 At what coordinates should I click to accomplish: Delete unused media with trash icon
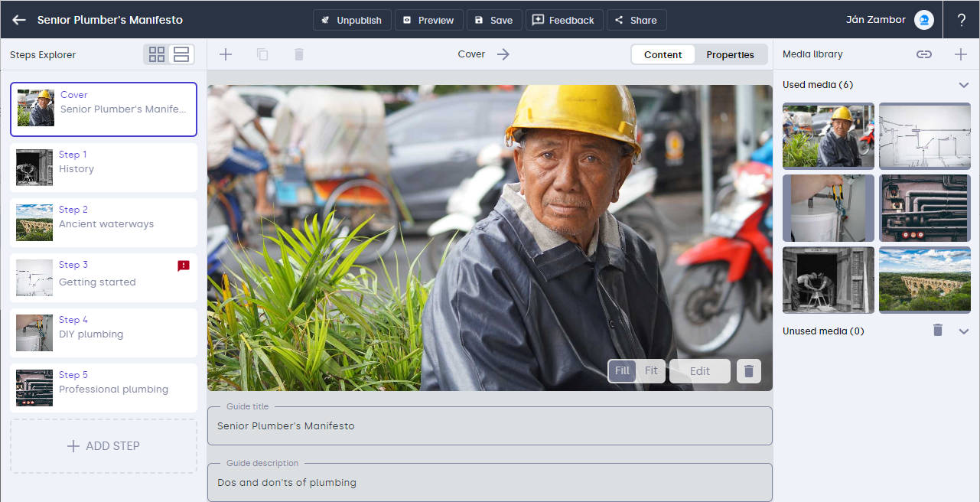[x=938, y=331]
